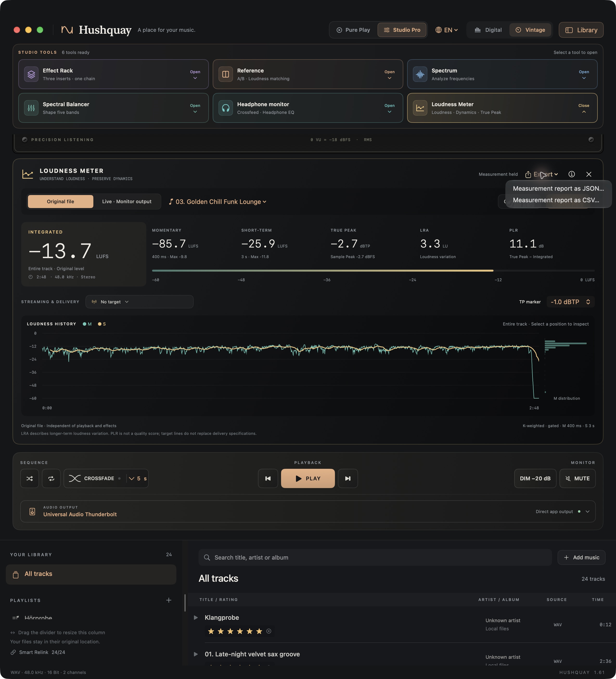Select All tracks in the library sidebar
This screenshot has width=616, height=679.
[x=91, y=574]
